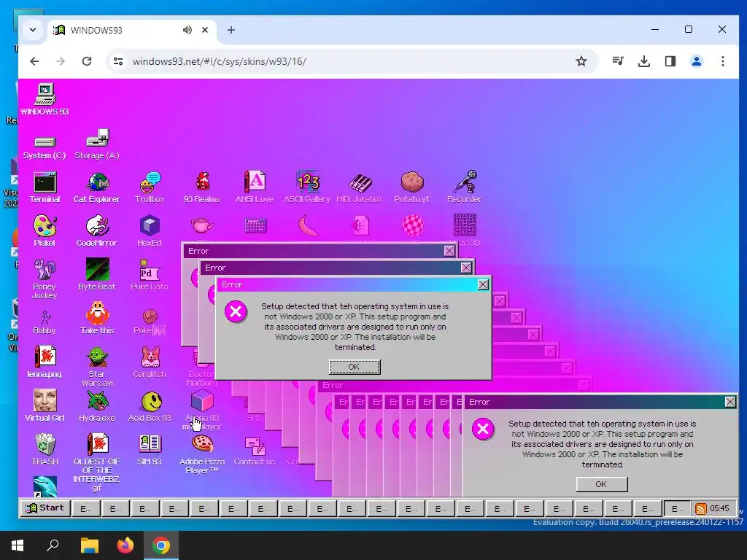Open Storage (A:) floppy icon
The image size is (747, 560).
[97, 144]
